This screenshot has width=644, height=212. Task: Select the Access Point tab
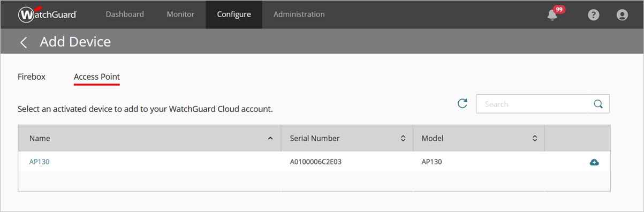97,77
